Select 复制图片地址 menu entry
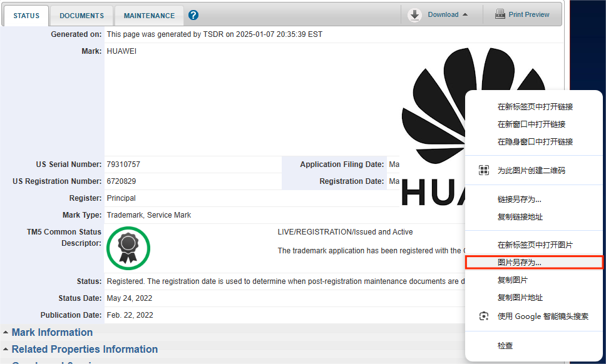 pyautogui.click(x=520, y=298)
